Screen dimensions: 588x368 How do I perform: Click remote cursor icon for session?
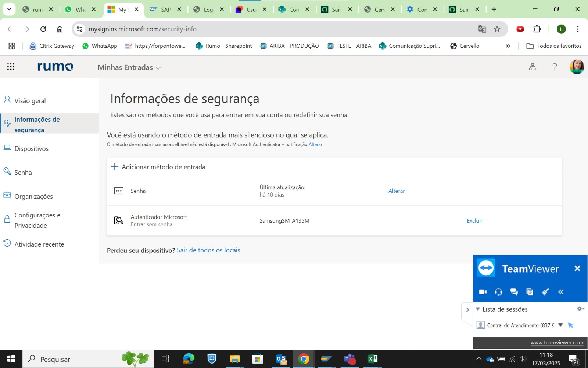[x=570, y=325]
